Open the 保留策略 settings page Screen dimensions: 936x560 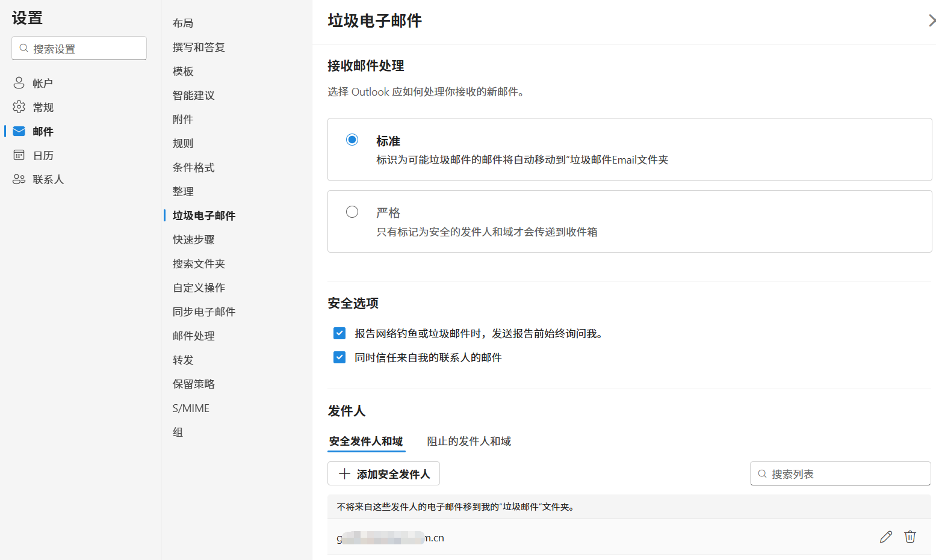pyautogui.click(x=193, y=384)
